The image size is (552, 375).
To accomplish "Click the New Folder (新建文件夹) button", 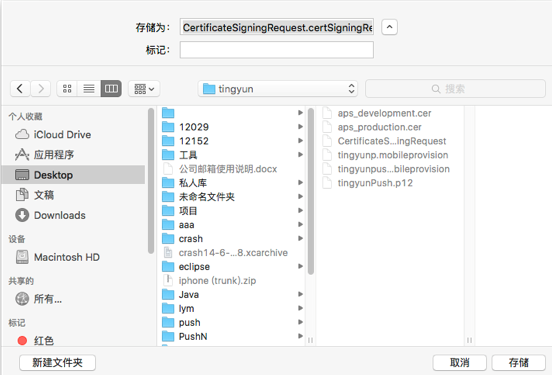I will coord(57,362).
